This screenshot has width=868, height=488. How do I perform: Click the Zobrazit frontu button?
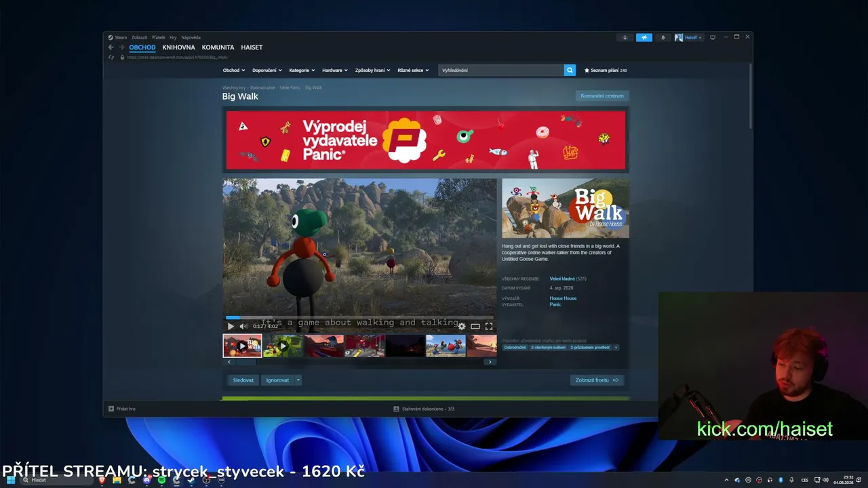[597, 380]
